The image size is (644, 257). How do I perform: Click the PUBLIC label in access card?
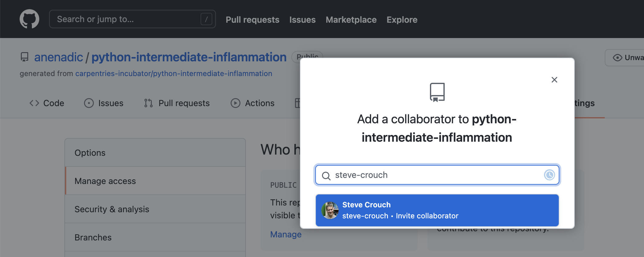point(283,185)
